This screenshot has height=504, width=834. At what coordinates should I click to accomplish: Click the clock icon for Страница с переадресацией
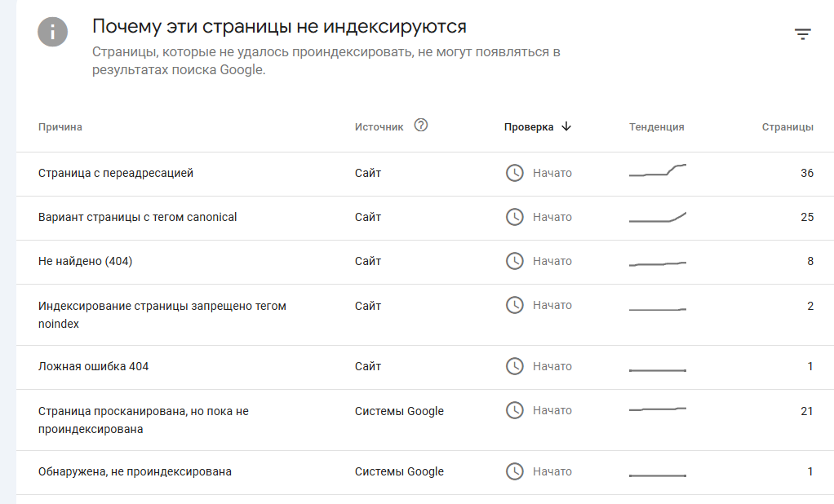514,174
